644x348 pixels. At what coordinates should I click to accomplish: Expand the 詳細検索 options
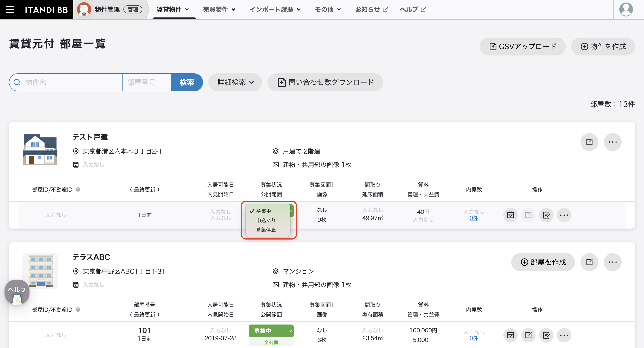235,82
